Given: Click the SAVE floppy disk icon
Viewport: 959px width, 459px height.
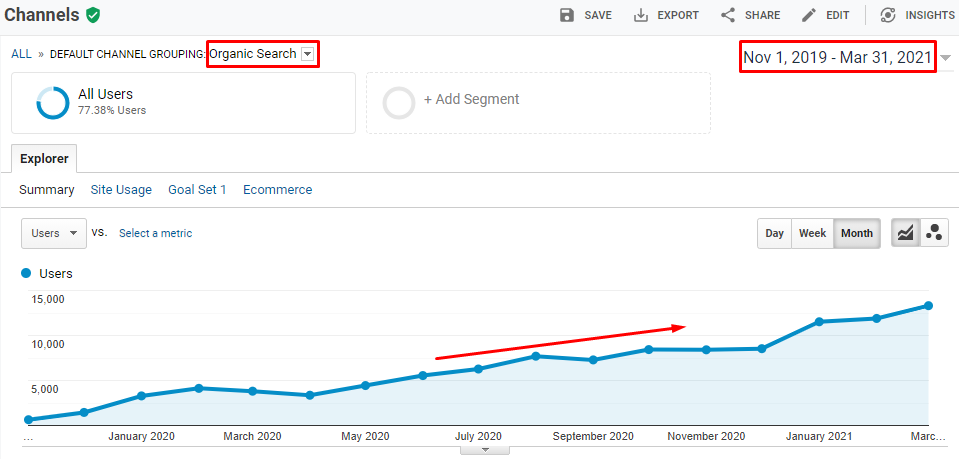Looking at the screenshot, I should click(x=567, y=15).
